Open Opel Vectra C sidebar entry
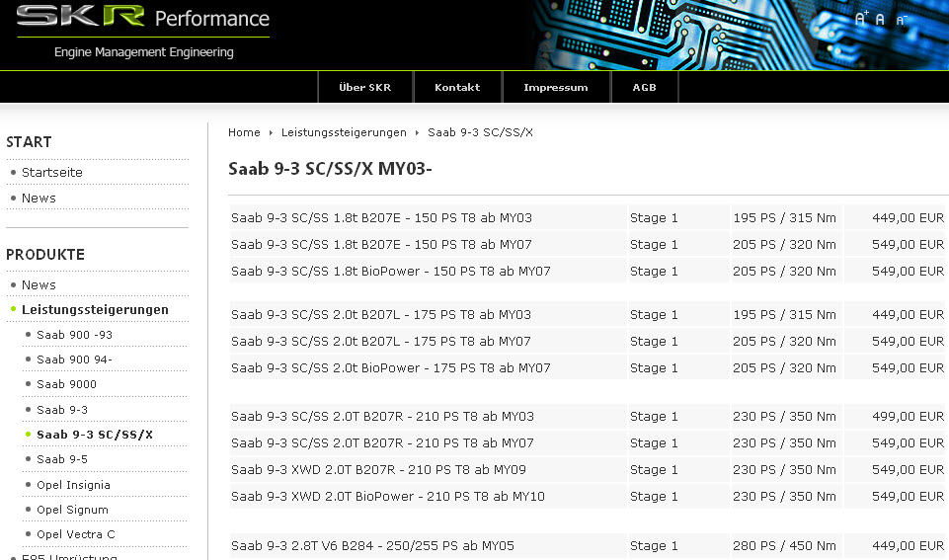949x560 pixels. click(76, 534)
